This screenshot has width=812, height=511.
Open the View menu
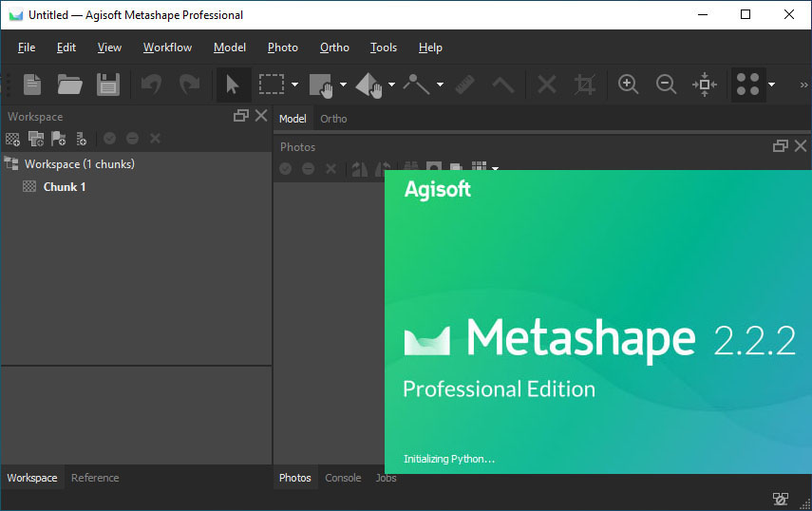click(109, 47)
